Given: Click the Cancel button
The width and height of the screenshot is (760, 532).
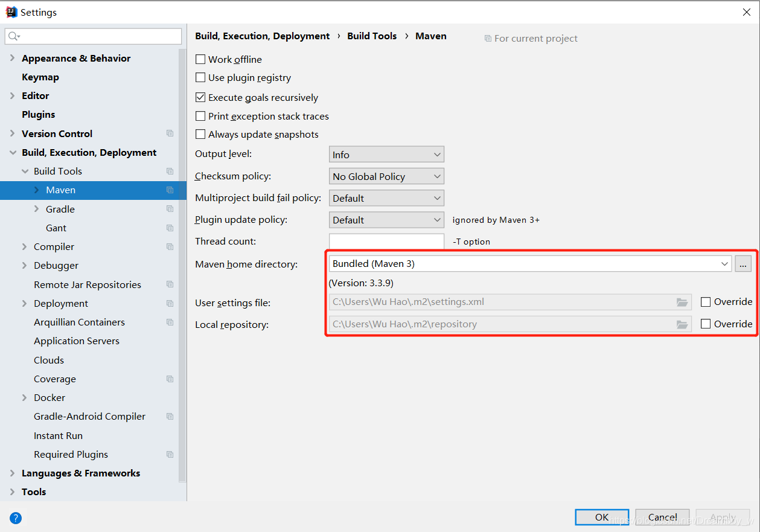Looking at the screenshot, I should click(662, 518).
